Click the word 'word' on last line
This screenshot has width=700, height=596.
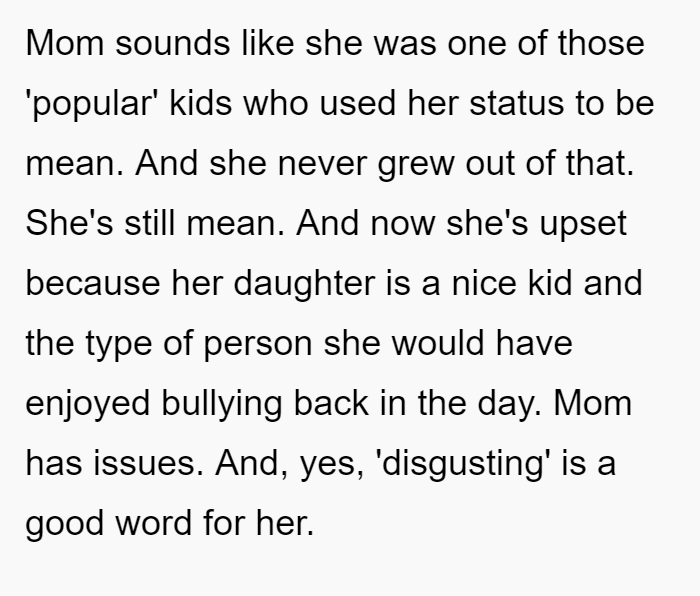154,522
